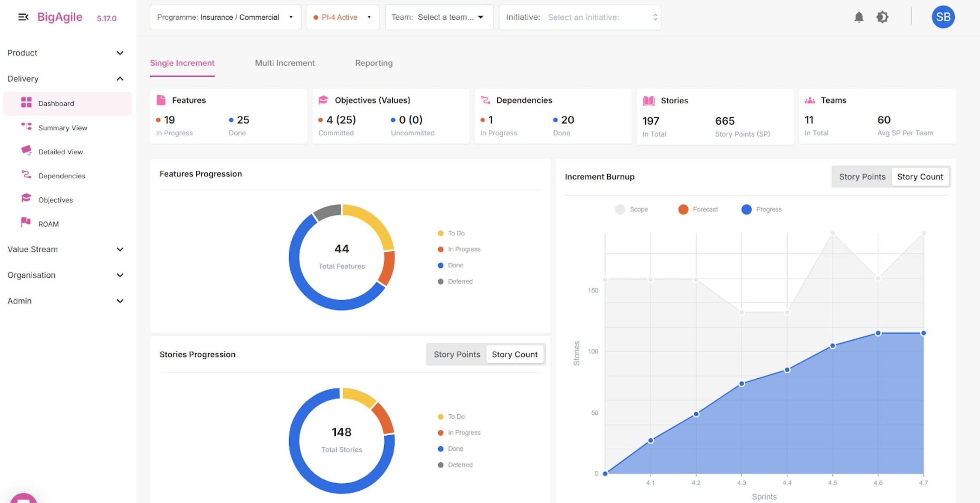980x503 pixels.
Task: Click the hamburger menu collapse icon
Action: click(23, 17)
